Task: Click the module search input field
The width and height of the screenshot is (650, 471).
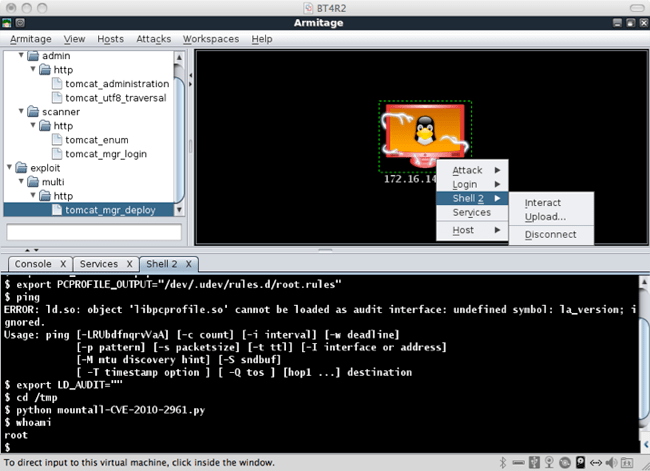Action: point(94,232)
